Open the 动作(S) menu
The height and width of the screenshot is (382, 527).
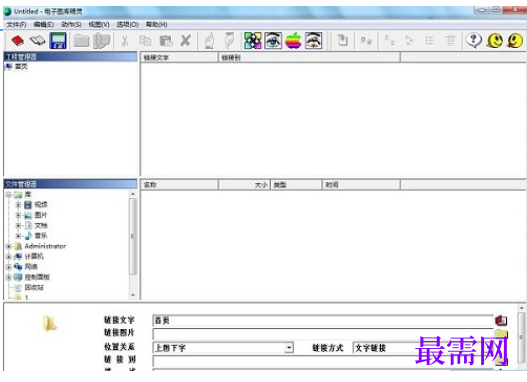[x=71, y=25]
